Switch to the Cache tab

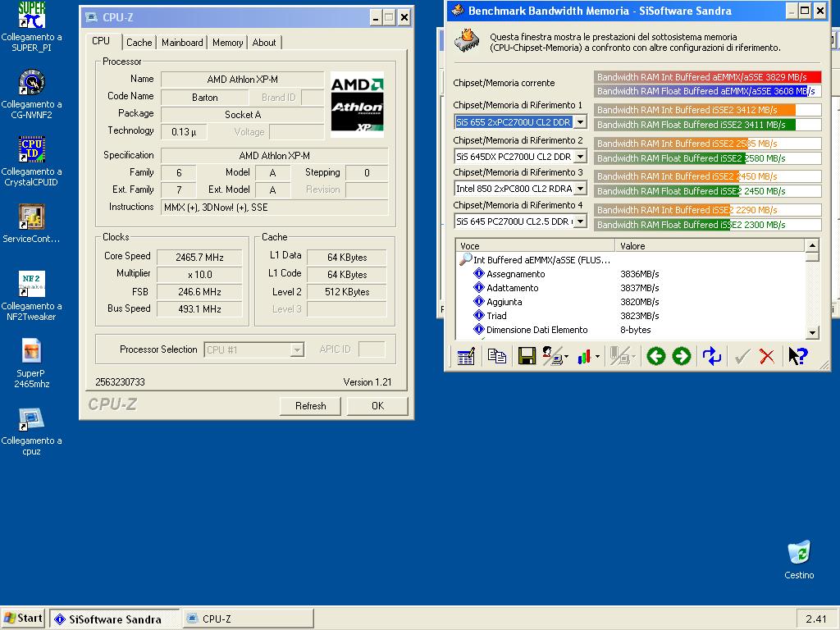tap(139, 43)
